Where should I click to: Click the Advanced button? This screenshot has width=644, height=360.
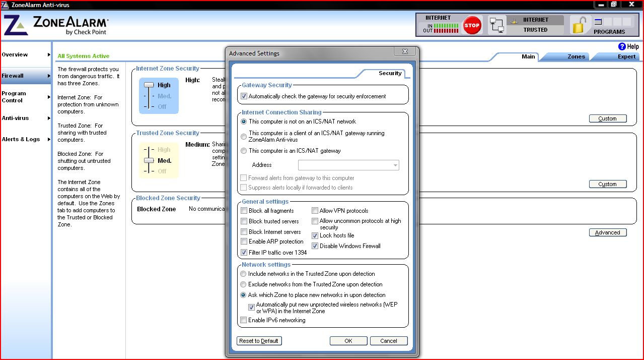[x=608, y=232]
